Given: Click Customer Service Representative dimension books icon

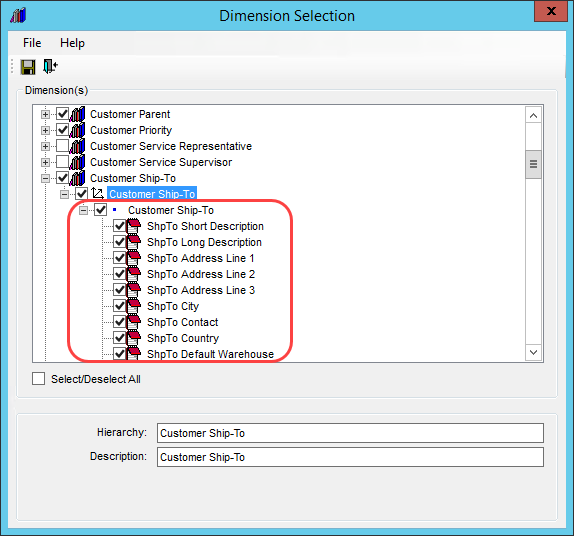Looking at the screenshot, I should pyautogui.click(x=77, y=146).
